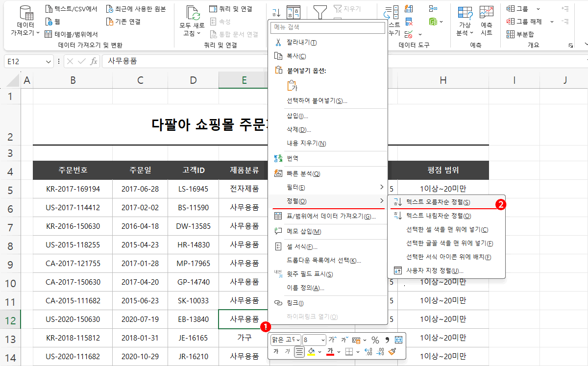Click Get Data from Table/Range (표/범위에서 데이터 가져오기)
Screen dimensions: 588x366
(329, 216)
